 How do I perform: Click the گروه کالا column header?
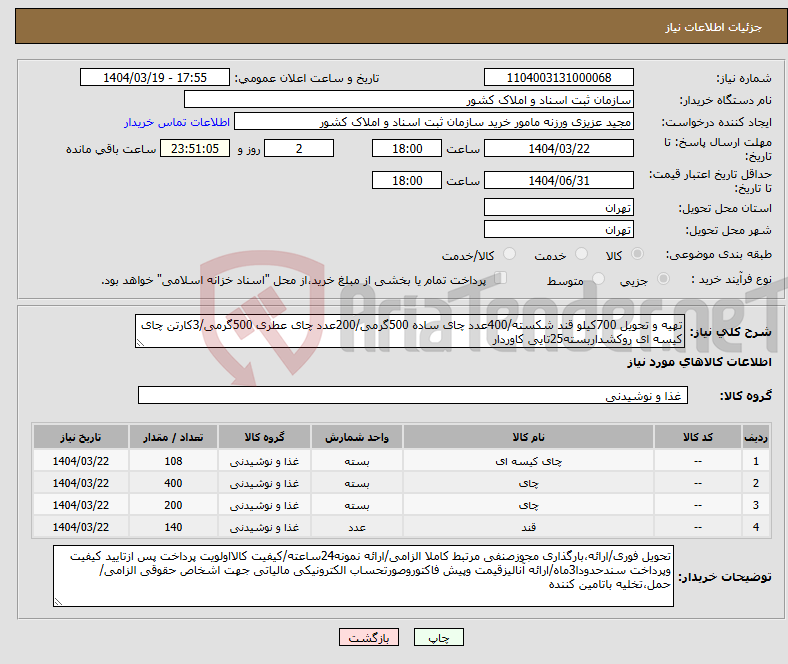[x=264, y=437]
